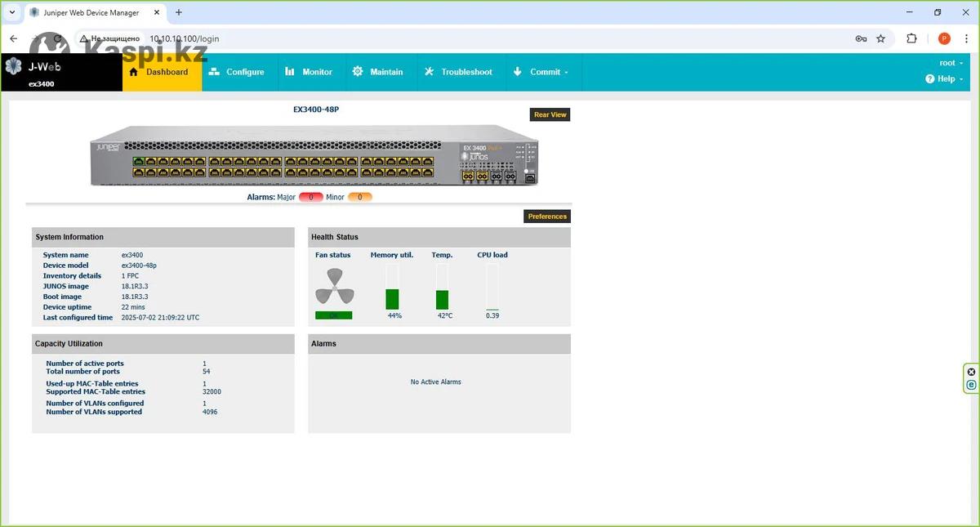Open the browser extensions puzzle icon
980x527 pixels.
(x=912, y=38)
